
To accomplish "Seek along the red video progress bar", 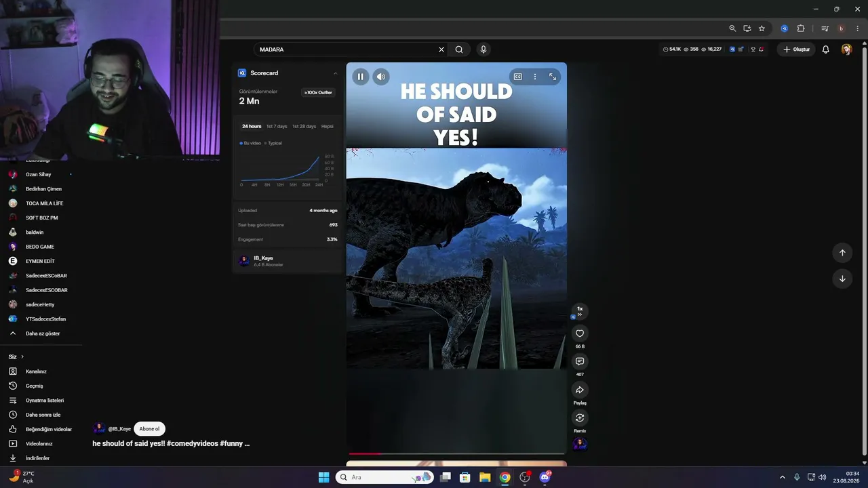I will click(x=456, y=453).
